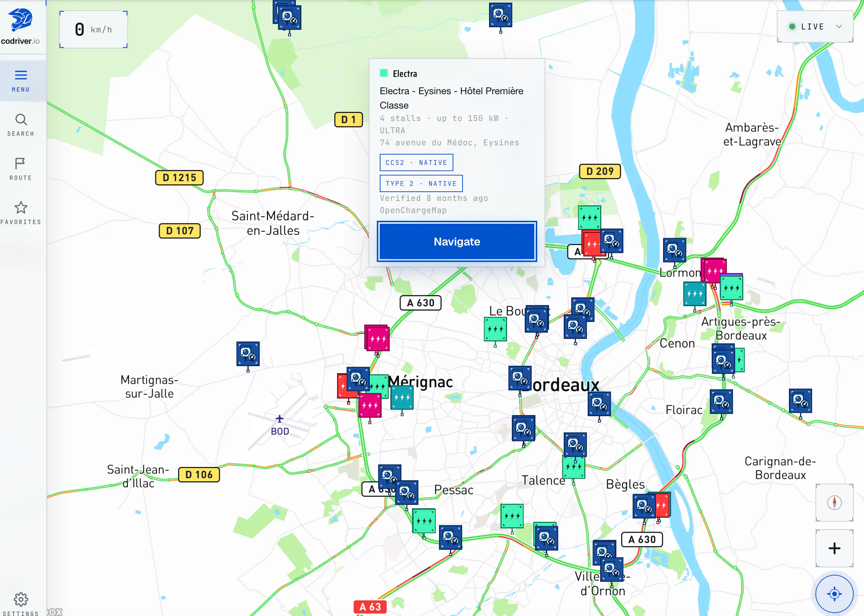Expand the LIVE mode dropdown
The image size is (864, 616).
[x=815, y=26]
